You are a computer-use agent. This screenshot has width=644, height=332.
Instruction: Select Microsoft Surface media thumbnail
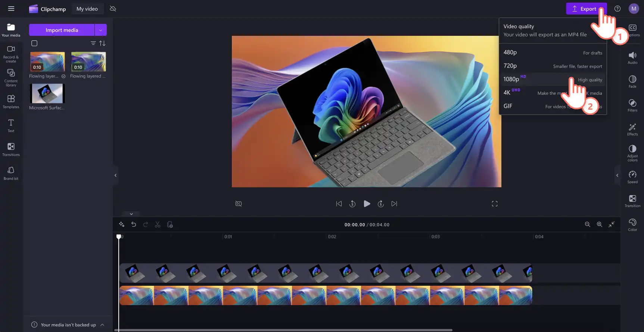[x=47, y=93]
